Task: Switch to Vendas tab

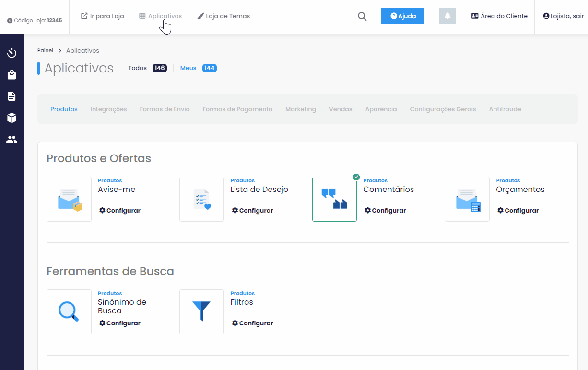Action: click(341, 109)
